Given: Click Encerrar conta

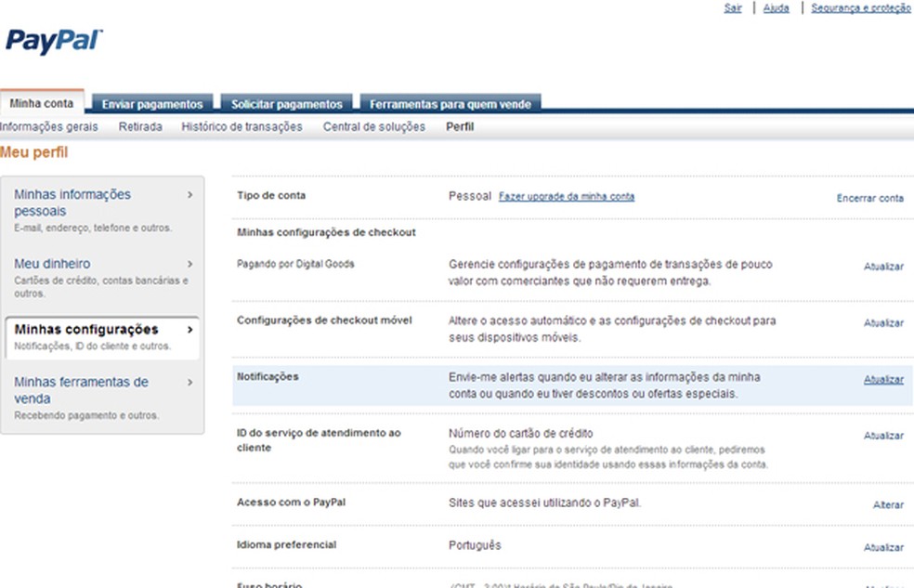Looking at the screenshot, I should tap(869, 198).
